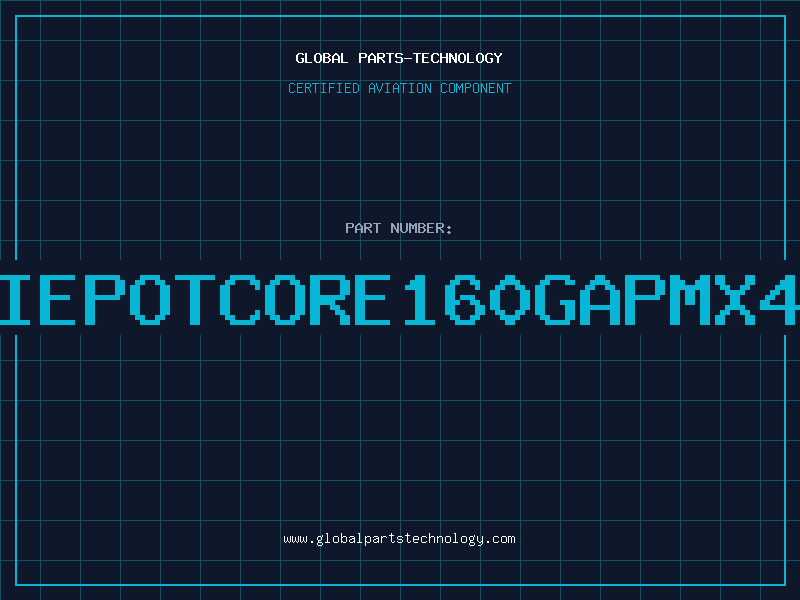Click the PART NUMBER: label
This screenshot has height=600, width=800.
[399, 228]
